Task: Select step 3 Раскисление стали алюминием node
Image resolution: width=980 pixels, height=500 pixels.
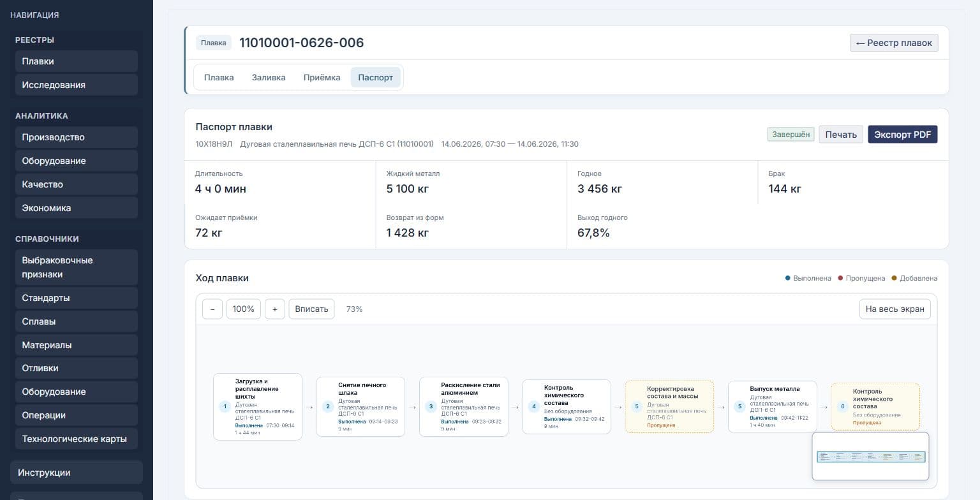Action: click(464, 407)
